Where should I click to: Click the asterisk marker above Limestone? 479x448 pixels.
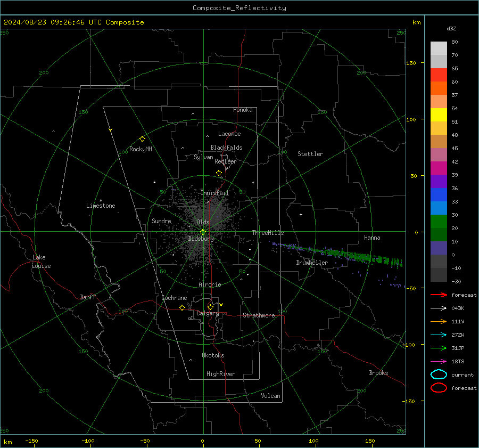coord(101,201)
